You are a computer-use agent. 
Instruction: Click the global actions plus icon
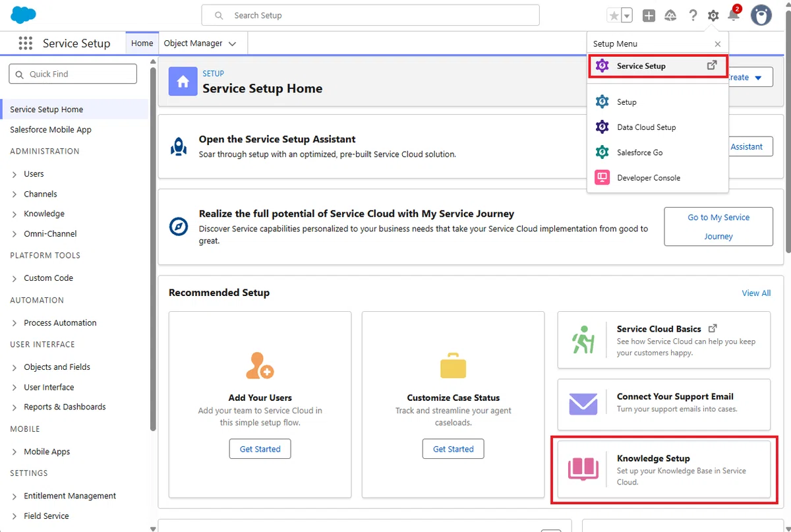point(649,15)
